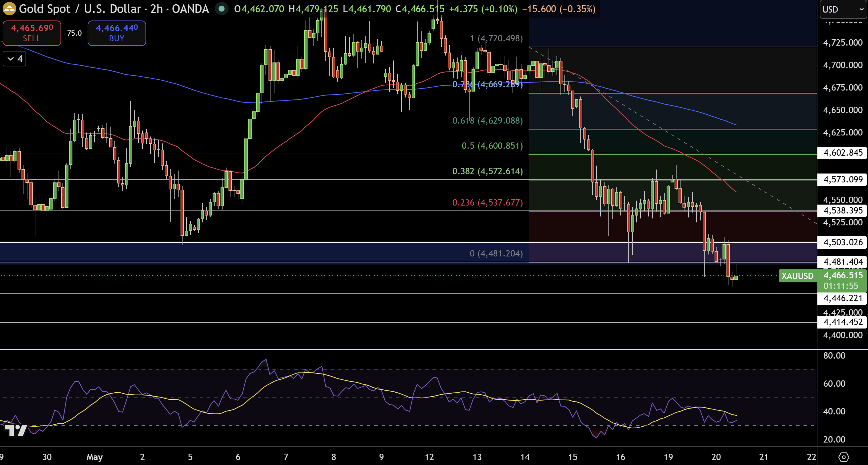Open the USD currency dropdown
The width and height of the screenshot is (868, 465).
tap(843, 10)
